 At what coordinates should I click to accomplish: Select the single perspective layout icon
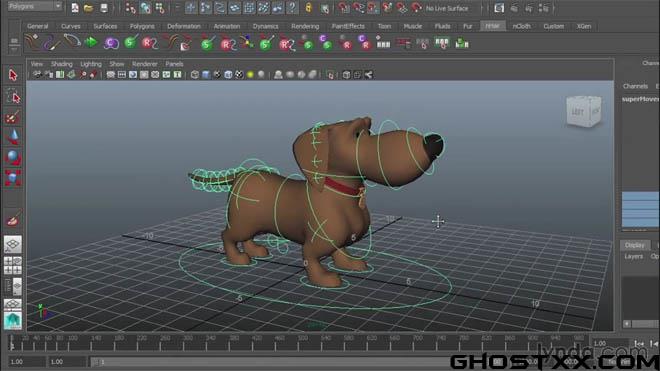(13, 244)
